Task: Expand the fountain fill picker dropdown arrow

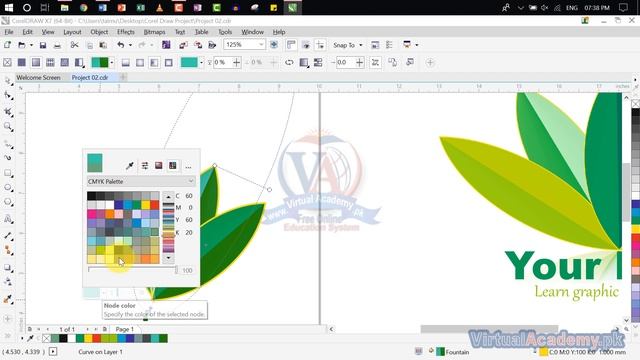Action: [x=112, y=62]
